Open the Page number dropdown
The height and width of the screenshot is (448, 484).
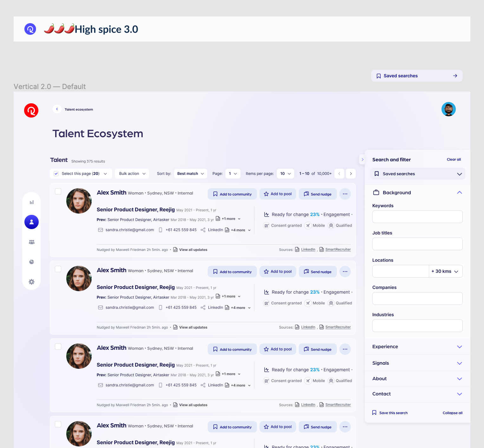pyautogui.click(x=233, y=174)
